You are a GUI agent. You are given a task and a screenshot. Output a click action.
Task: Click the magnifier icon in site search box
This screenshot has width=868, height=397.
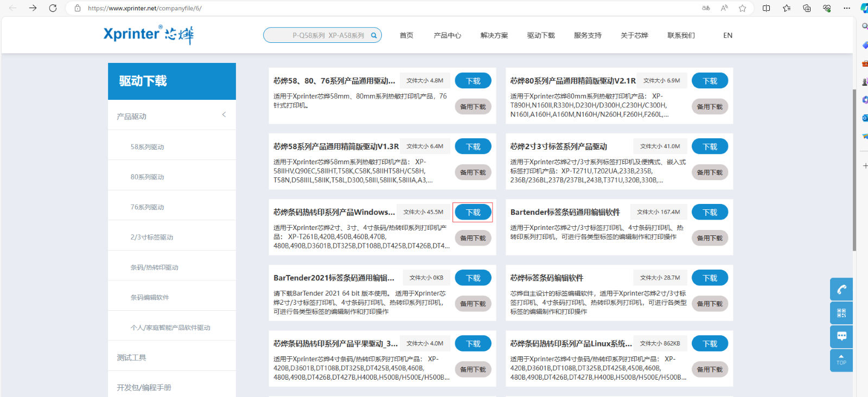click(374, 35)
